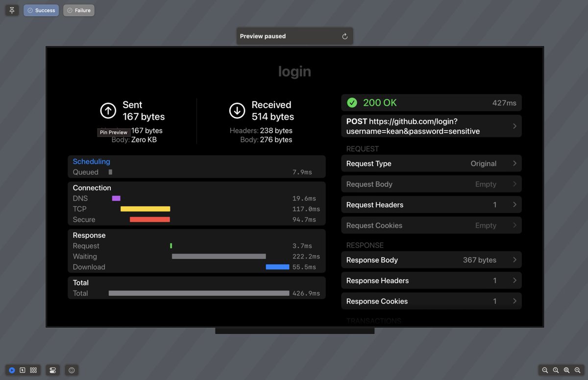Expand the Request Type chevron
588x380 pixels.
coord(514,164)
